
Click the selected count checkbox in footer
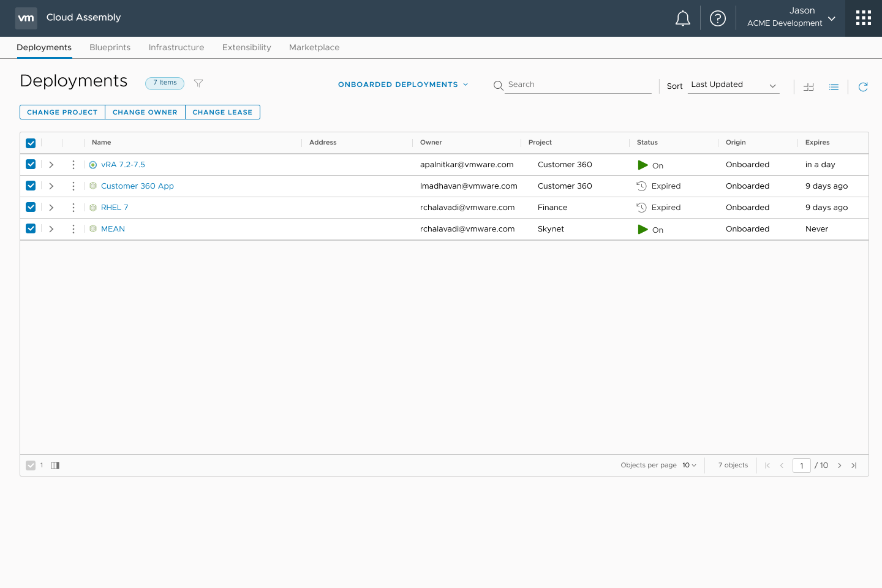31,466
